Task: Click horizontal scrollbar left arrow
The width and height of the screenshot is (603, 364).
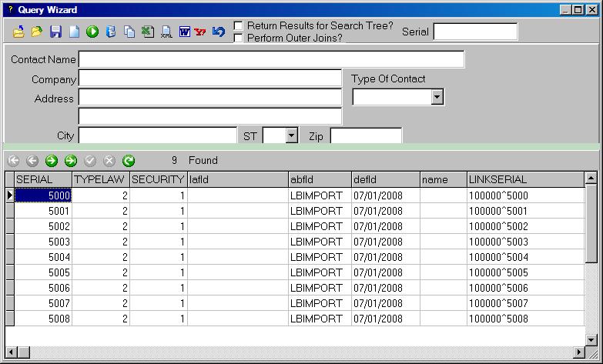Action: pyautogui.click(x=11, y=352)
